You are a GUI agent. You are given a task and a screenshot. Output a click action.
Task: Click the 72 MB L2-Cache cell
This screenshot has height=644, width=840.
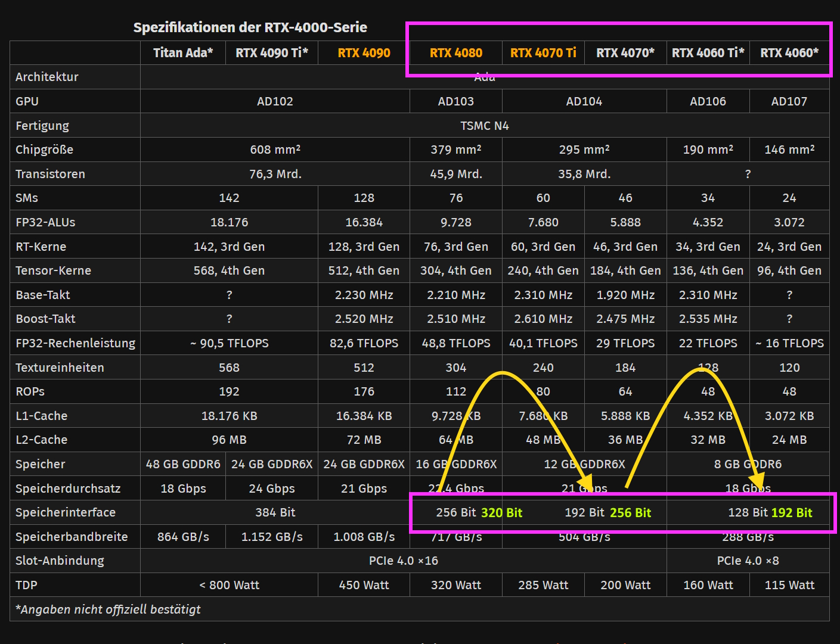(364, 440)
